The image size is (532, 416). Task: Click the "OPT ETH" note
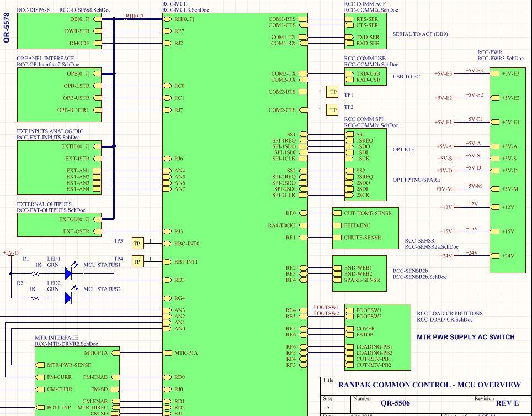(404, 149)
